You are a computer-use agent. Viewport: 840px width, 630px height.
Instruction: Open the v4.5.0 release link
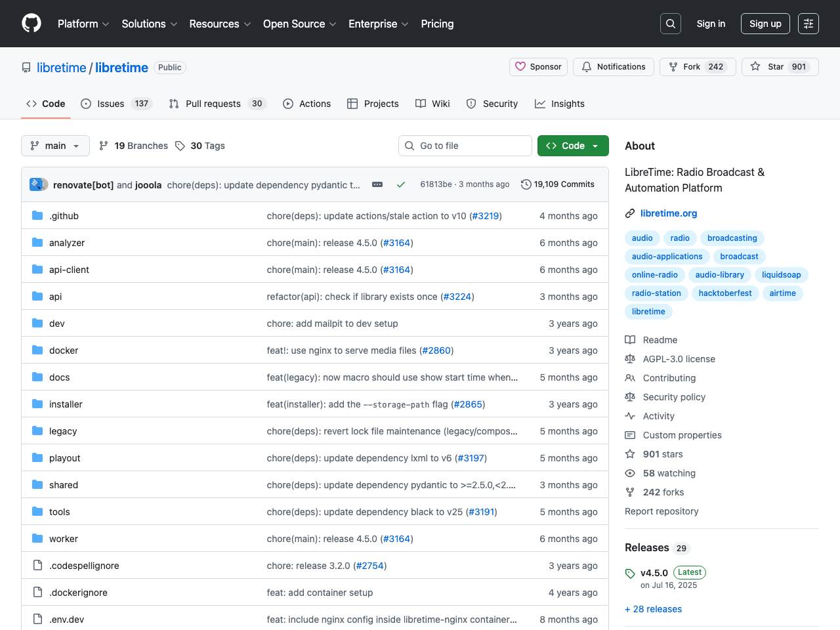pos(654,572)
